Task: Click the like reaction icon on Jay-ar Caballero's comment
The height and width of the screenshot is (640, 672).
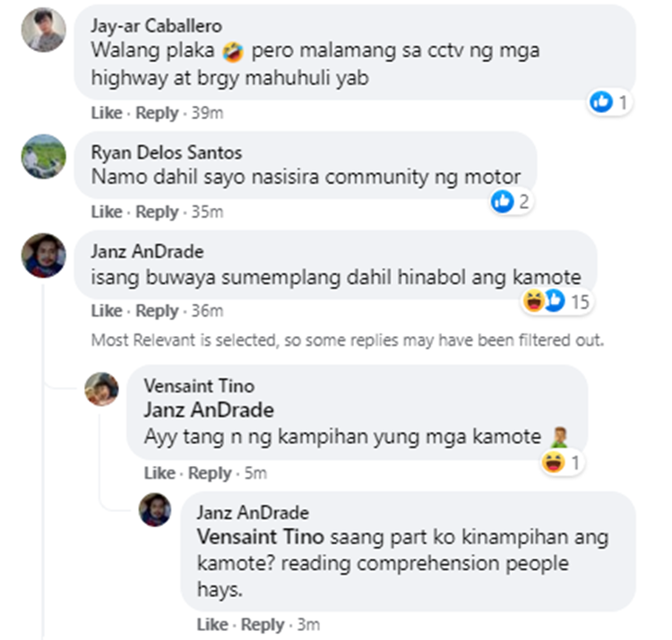Action: [x=601, y=102]
